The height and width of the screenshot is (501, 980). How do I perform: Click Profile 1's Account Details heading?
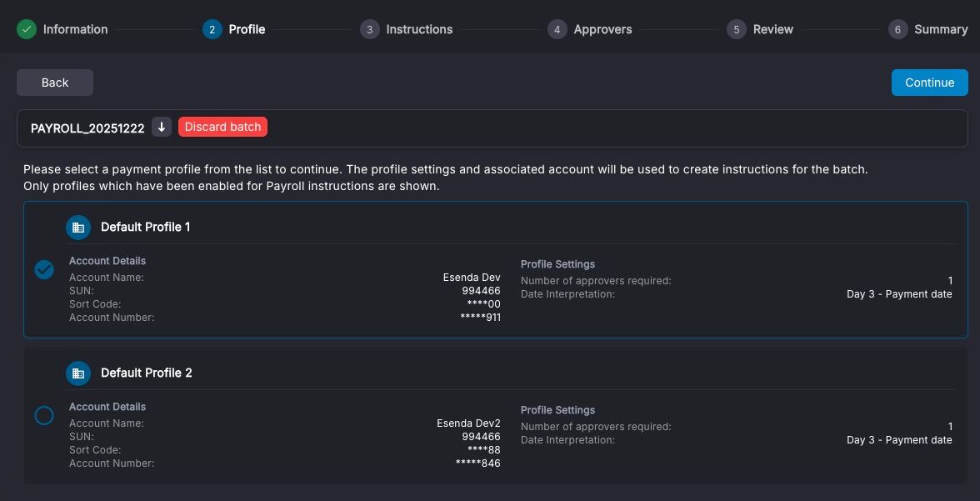coord(107,261)
